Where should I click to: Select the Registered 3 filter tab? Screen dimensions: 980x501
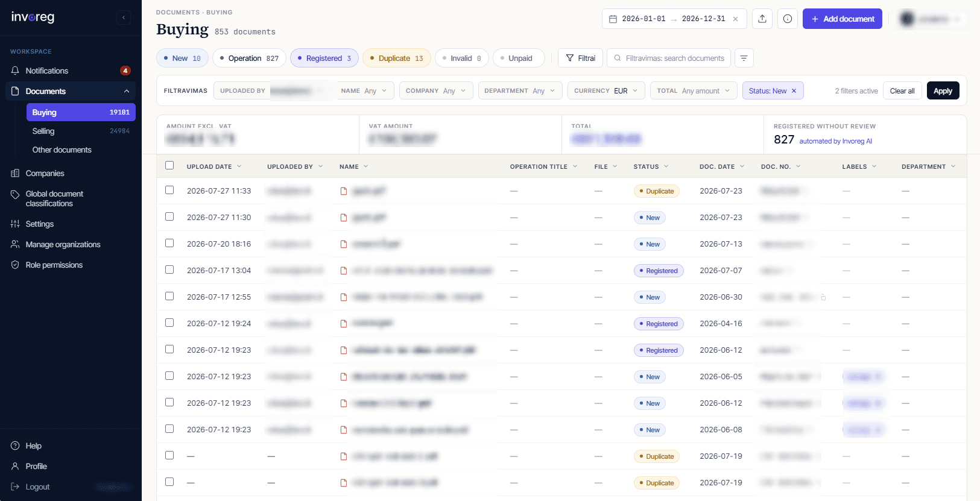324,58
